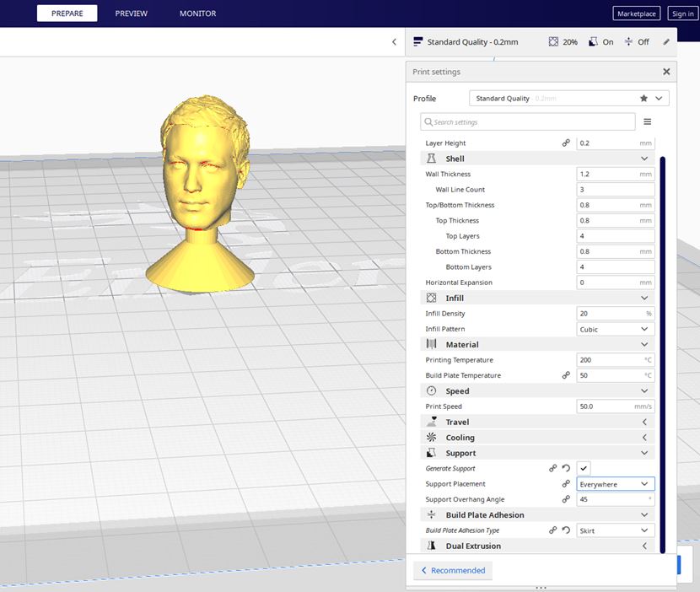Click the Cooling fan icon
Viewport: 700px width, 592px height.
click(431, 437)
